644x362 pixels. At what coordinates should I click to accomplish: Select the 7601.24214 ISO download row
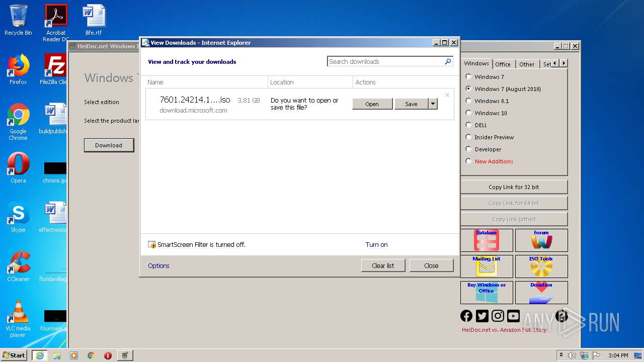(x=300, y=104)
